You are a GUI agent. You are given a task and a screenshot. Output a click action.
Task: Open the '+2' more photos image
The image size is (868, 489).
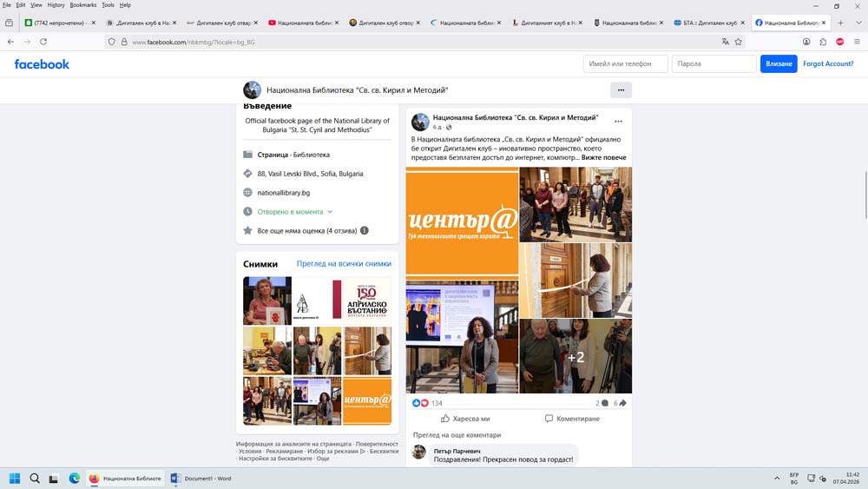pos(575,357)
